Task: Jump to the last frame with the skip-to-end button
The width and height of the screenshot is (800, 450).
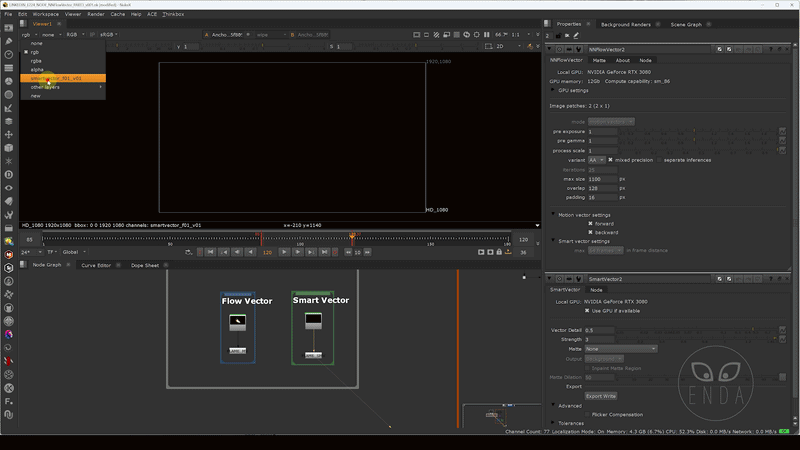Action: point(324,252)
